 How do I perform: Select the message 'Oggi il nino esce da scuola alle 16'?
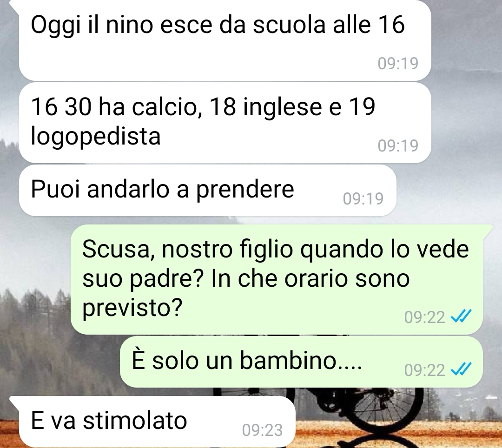coord(225,40)
